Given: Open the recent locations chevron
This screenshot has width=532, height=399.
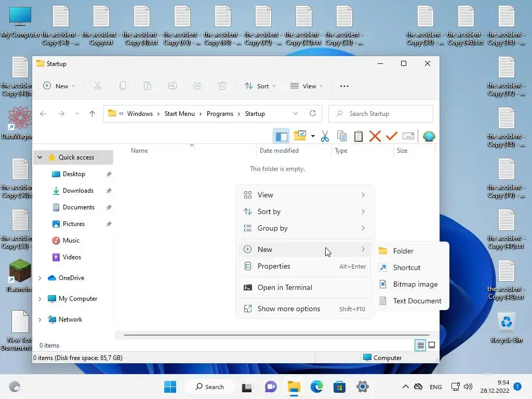Looking at the screenshot, I should pyautogui.click(x=77, y=114).
